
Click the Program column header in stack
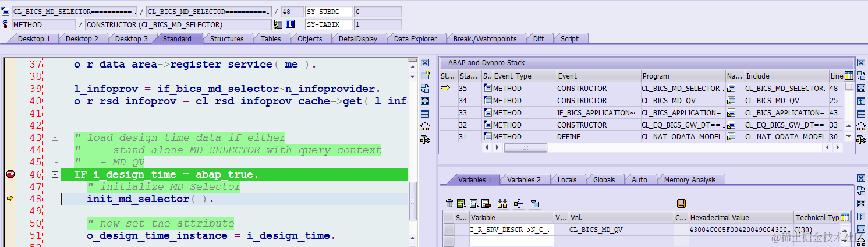click(683, 76)
